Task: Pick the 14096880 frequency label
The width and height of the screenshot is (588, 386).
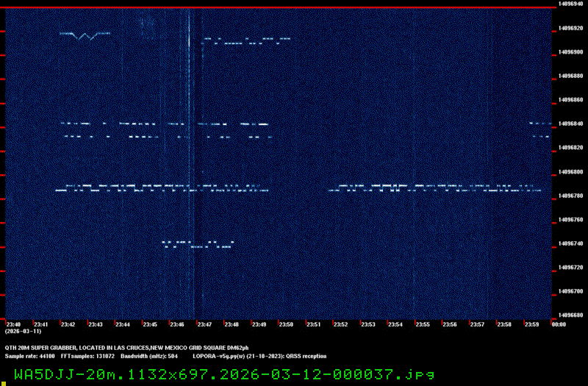Action: click(x=571, y=76)
